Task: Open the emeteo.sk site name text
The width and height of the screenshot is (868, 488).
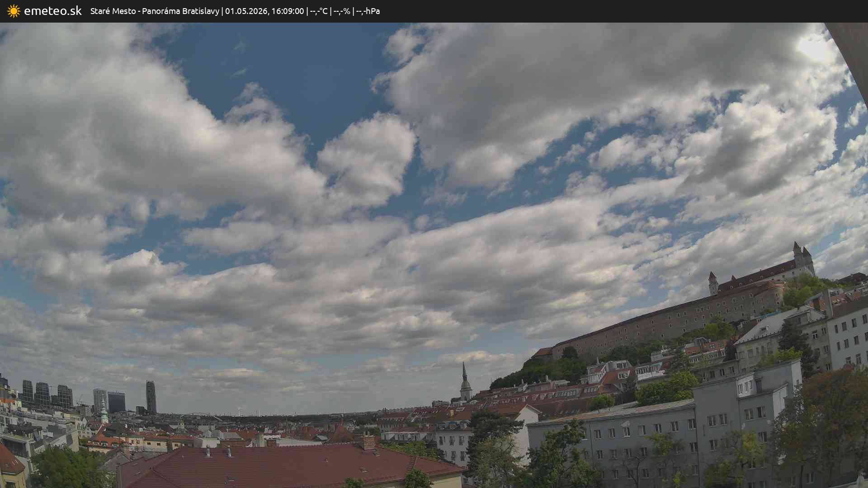Action: tap(53, 11)
